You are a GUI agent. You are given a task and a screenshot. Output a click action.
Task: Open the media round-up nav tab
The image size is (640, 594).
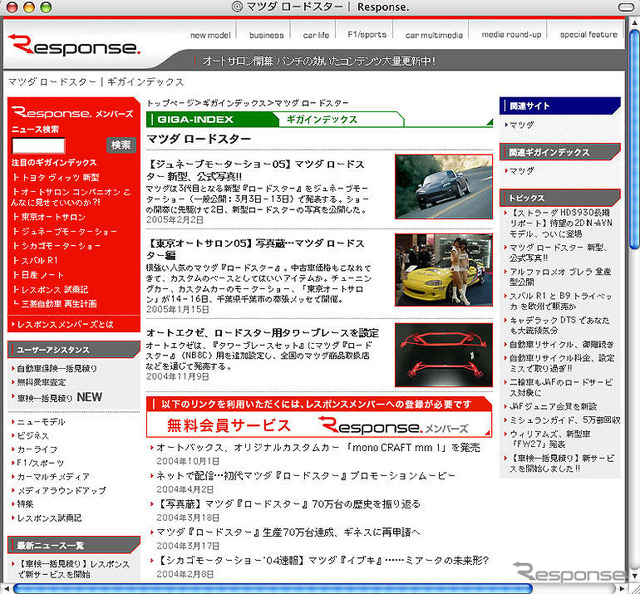511,35
